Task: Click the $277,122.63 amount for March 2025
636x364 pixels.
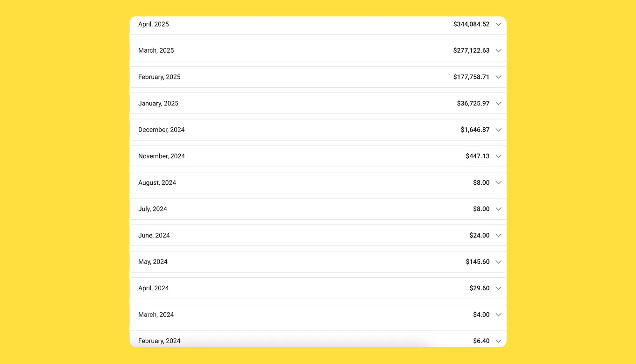Action: [x=471, y=50]
